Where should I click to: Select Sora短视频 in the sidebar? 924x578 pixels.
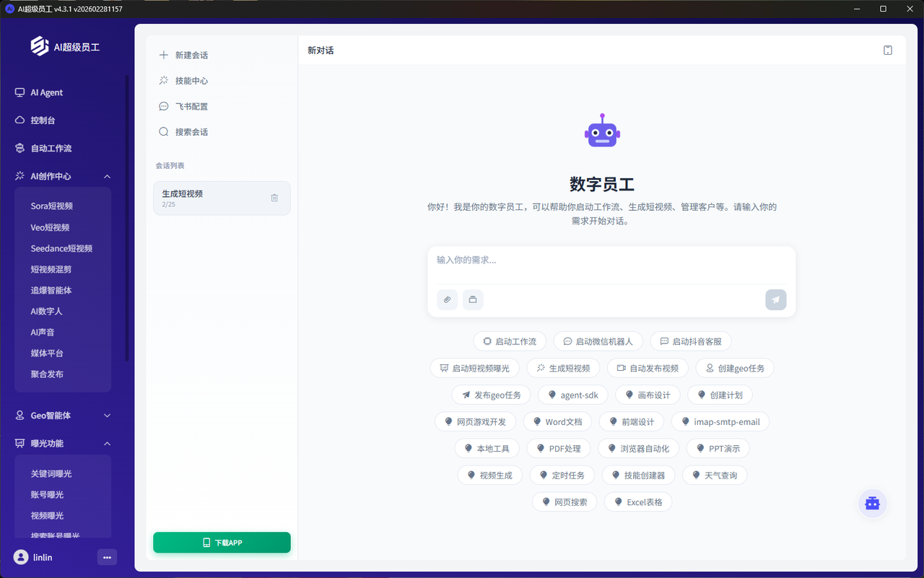point(51,206)
